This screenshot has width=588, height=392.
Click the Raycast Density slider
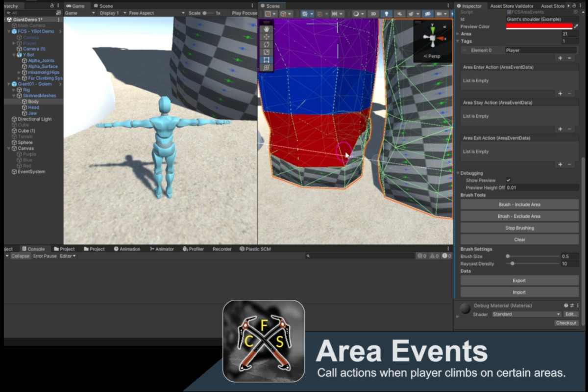(533, 263)
